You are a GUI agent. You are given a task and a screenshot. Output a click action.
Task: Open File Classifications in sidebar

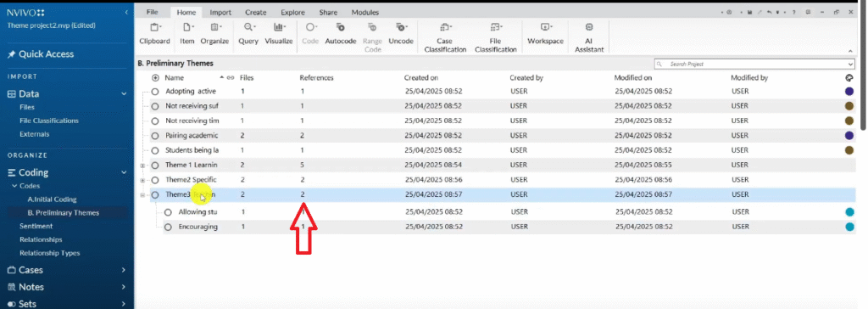[48, 121]
